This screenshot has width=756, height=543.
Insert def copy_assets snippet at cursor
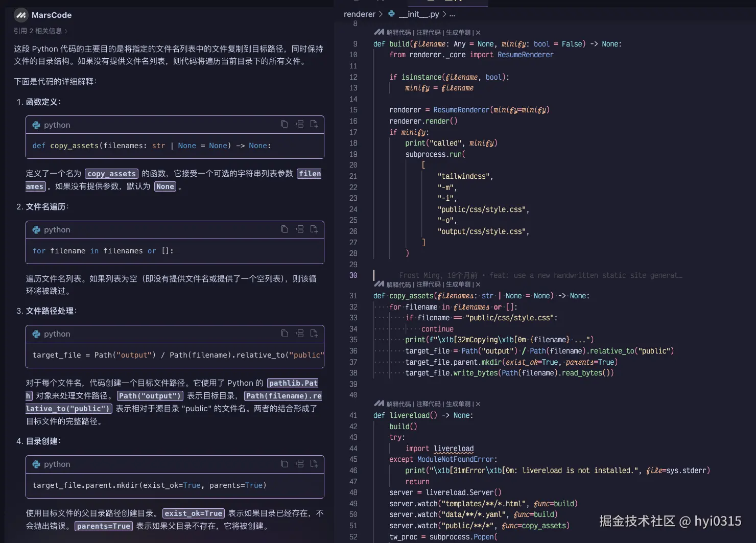pyautogui.click(x=300, y=124)
